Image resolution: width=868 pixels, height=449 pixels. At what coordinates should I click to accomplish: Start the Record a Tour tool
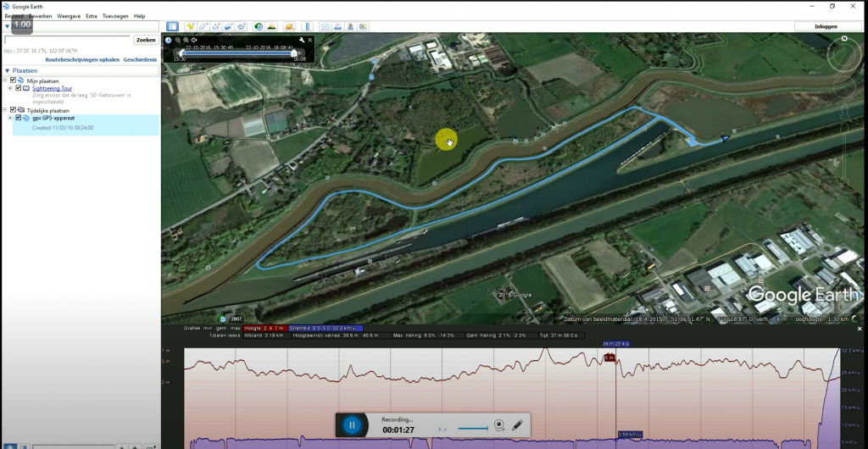(242, 26)
